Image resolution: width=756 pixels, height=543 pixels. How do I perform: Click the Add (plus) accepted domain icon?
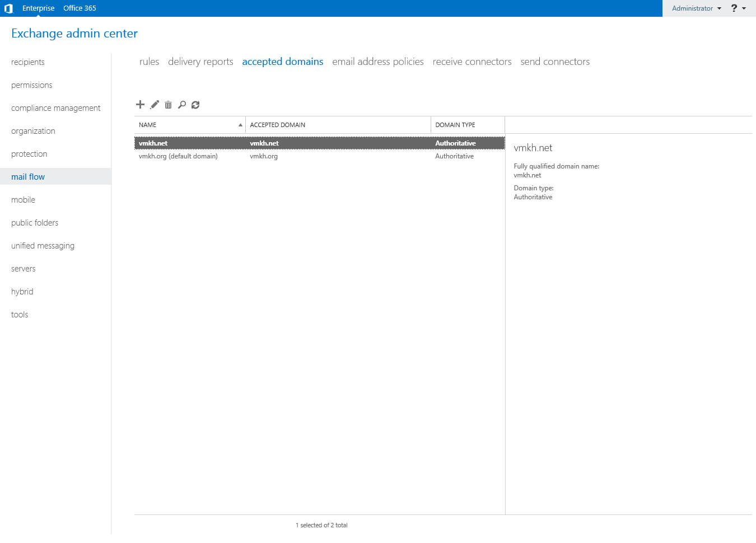(x=140, y=105)
